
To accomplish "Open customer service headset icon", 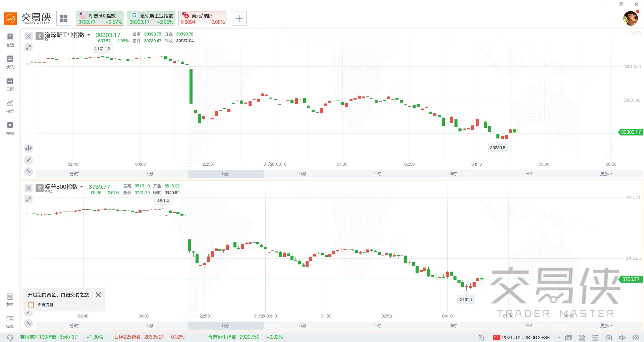I will click(x=10, y=337).
